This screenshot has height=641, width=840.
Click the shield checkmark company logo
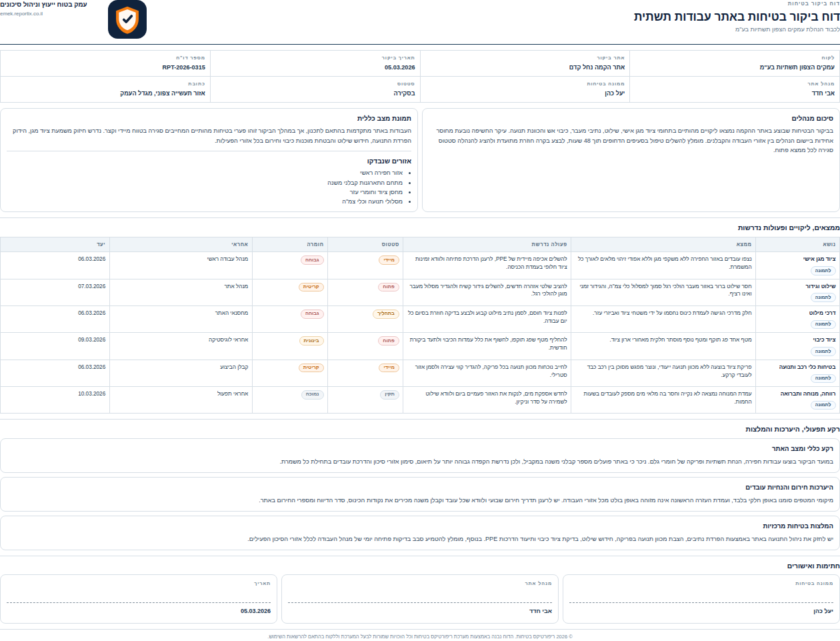127,19
